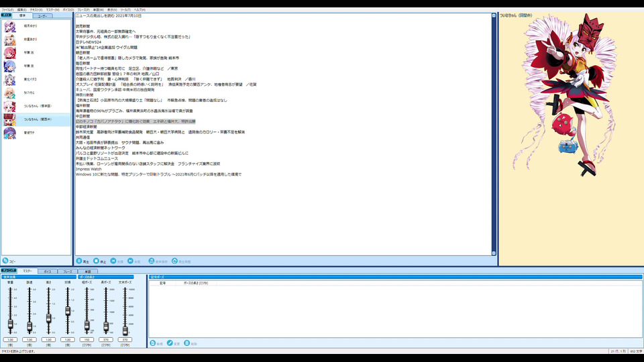Click the 話速 speed slider handle

pyautogui.click(x=30, y=326)
